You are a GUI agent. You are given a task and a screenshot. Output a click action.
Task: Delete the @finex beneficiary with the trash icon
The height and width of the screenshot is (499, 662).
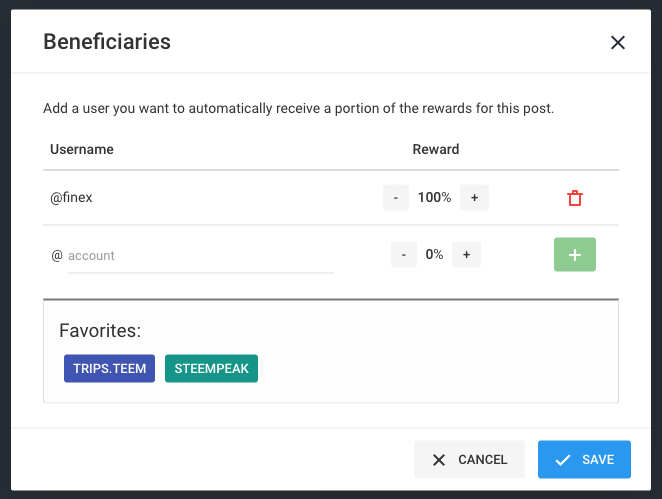(x=575, y=198)
